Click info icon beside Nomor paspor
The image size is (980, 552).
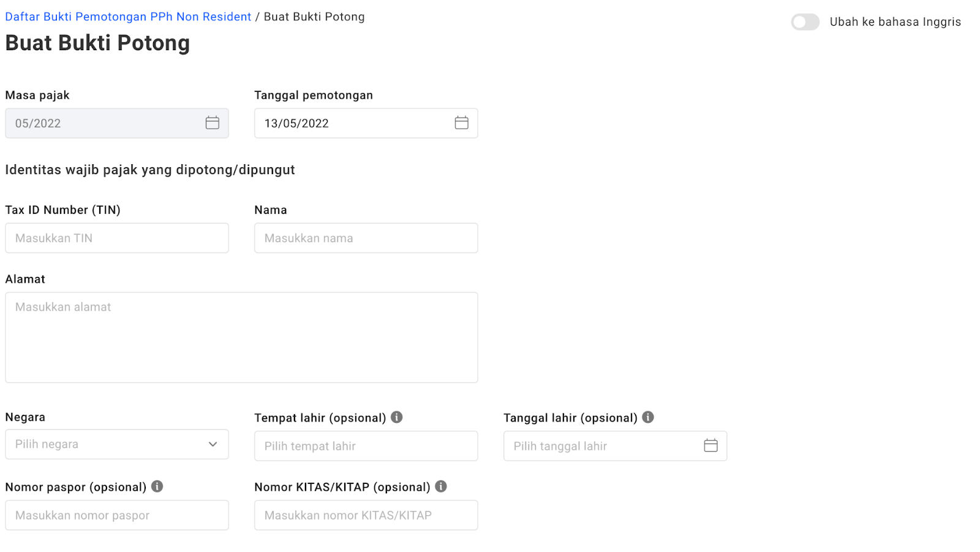pos(157,486)
